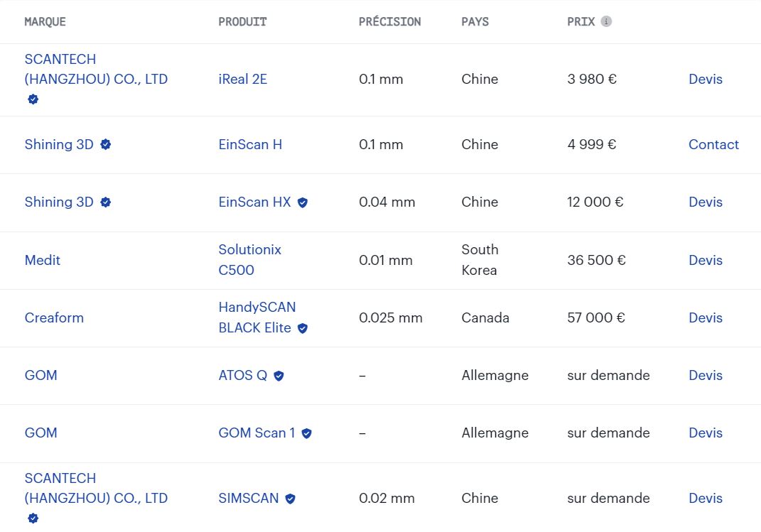The image size is (761, 532).
Task: Click verified badge beside Shining 3D EinScan H row
Action: point(105,144)
